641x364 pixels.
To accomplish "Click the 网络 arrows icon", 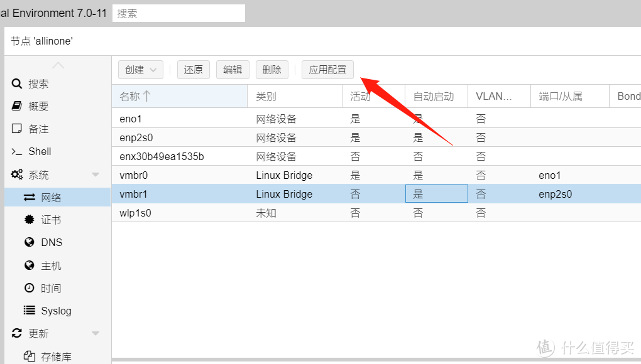I will (29, 196).
